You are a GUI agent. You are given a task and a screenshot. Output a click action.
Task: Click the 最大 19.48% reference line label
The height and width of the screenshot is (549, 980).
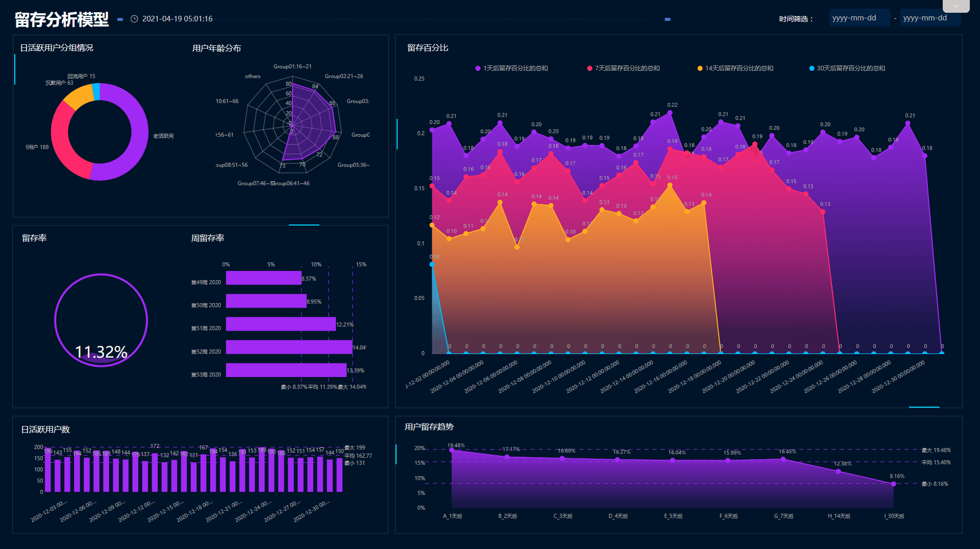tap(936, 451)
